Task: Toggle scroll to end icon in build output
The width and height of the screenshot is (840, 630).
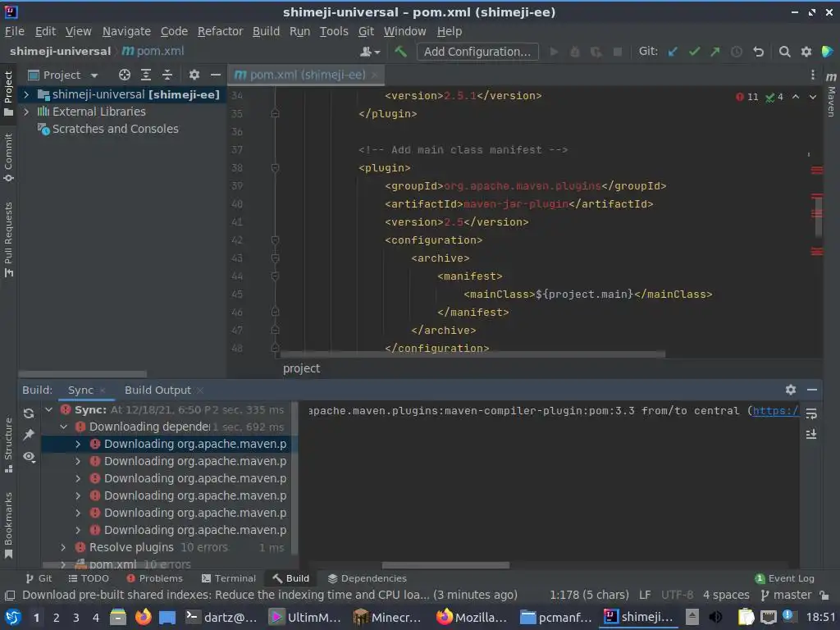Action: pyautogui.click(x=811, y=435)
